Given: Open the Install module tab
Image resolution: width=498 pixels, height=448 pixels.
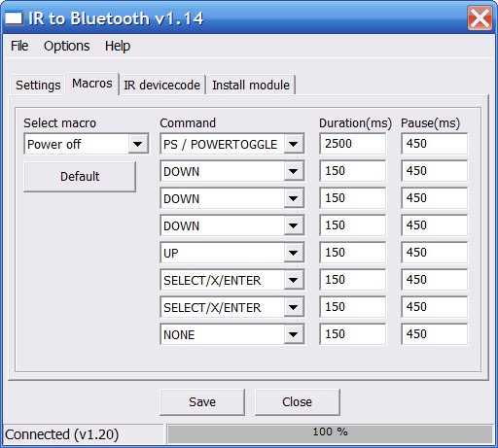Looking at the screenshot, I should pyautogui.click(x=251, y=86).
